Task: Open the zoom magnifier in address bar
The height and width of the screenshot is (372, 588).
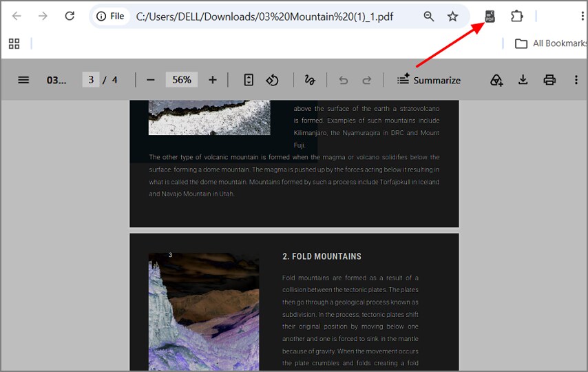Action: [x=429, y=16]
